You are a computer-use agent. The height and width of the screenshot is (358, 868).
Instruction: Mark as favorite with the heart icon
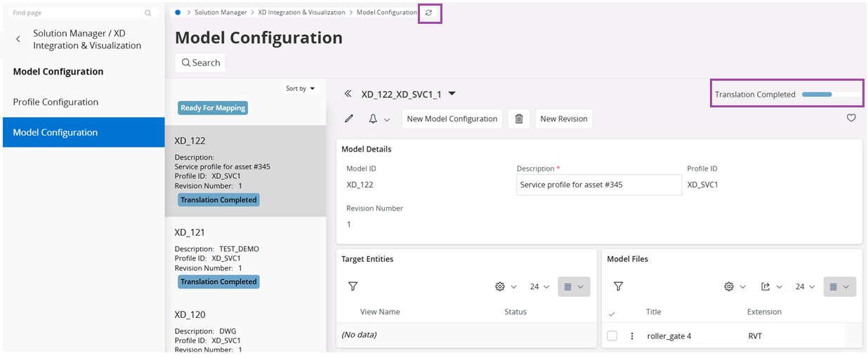click(851, 118)
